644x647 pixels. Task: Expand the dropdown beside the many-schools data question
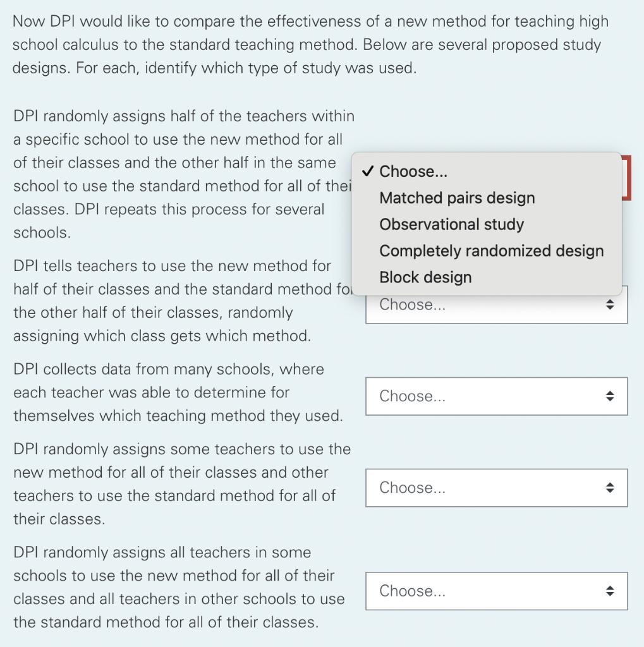tap(496, 396)
